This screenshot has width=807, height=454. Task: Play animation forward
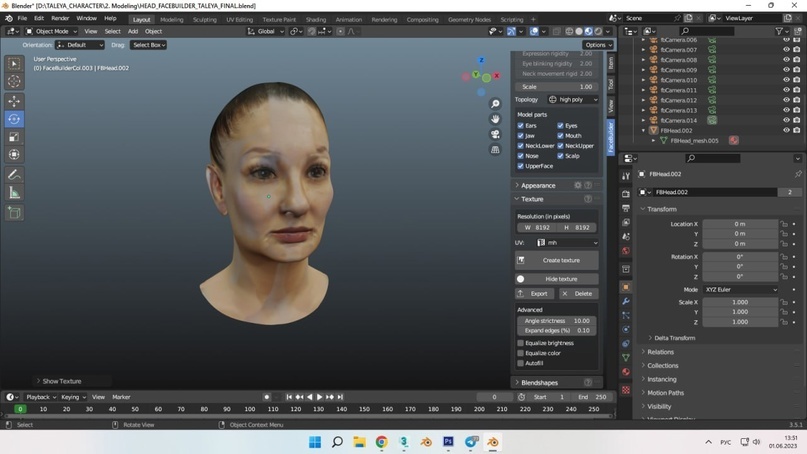(x=320, y=397)
